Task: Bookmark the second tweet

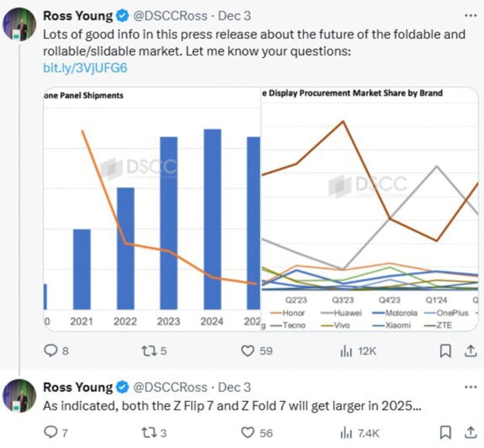Action: (445, 433)
